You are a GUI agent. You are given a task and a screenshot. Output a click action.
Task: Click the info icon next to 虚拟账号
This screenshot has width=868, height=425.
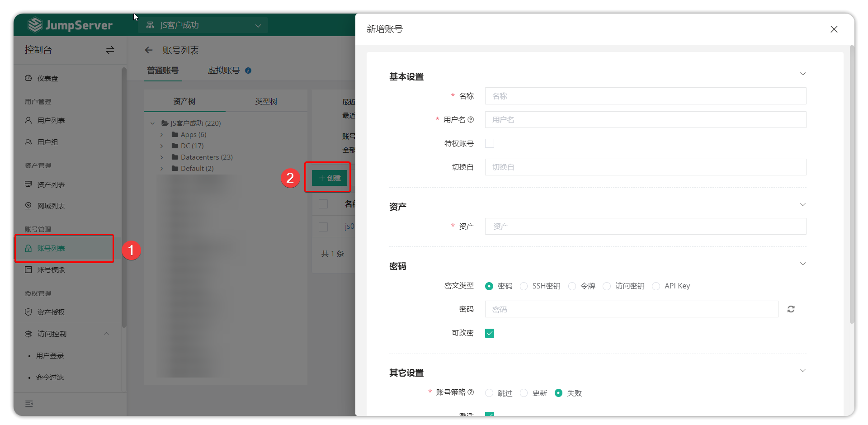[248, 71]
